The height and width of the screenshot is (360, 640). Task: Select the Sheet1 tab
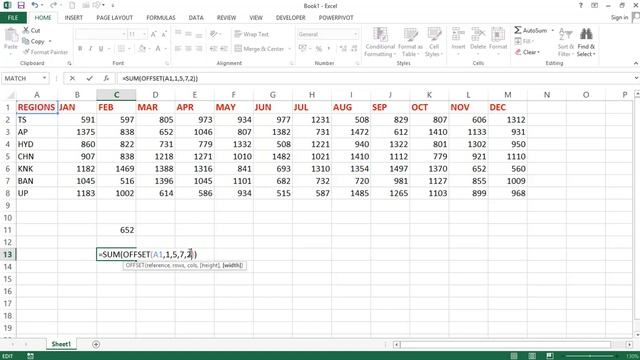coord(61,344)
